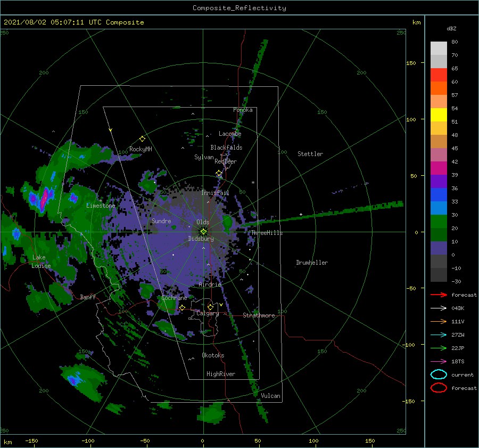Viewport: 479px width, 448px height.
Task: Click the Ponoka town label
Action: (243, 110)
